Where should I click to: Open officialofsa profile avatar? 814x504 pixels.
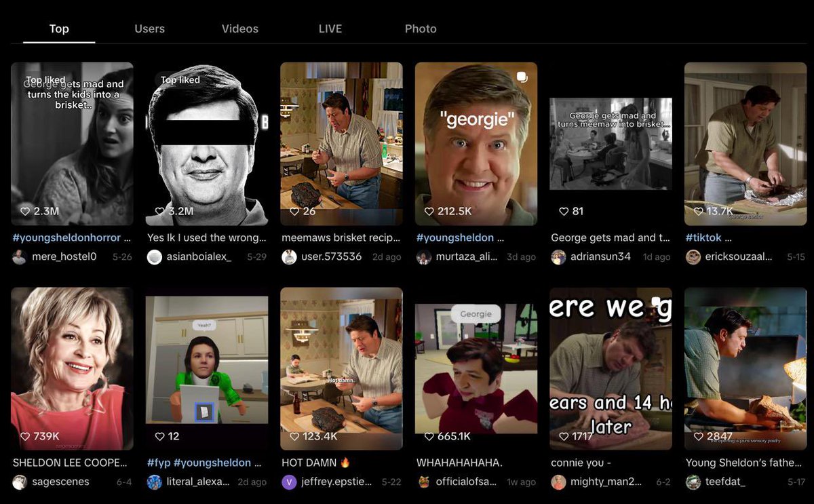coord(424,482)
